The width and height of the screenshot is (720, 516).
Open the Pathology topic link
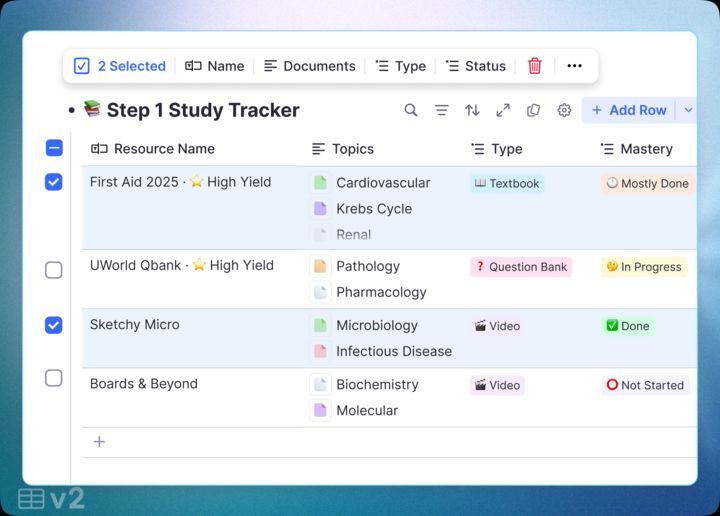(x=368, y=266)
